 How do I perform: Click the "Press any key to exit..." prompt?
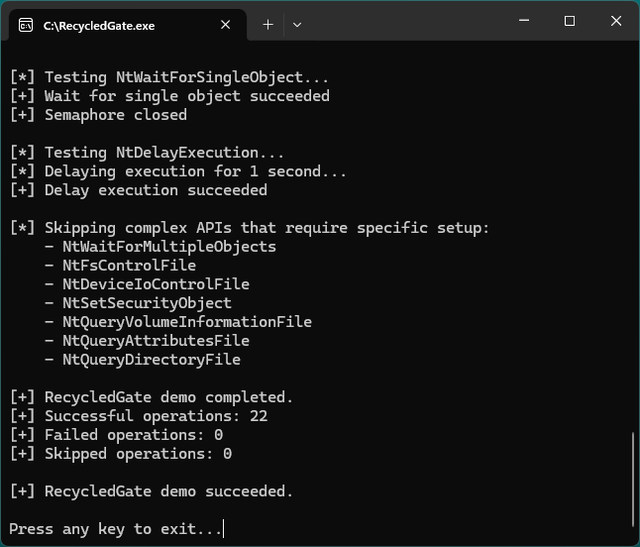tap(115, 529)
